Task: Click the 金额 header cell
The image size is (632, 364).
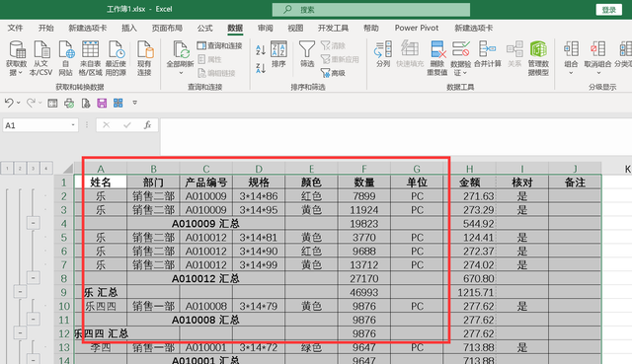Action: click(470, 182)
